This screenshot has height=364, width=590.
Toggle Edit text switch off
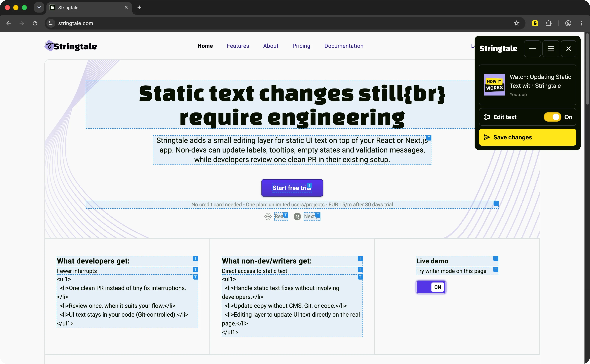(552, 117)
